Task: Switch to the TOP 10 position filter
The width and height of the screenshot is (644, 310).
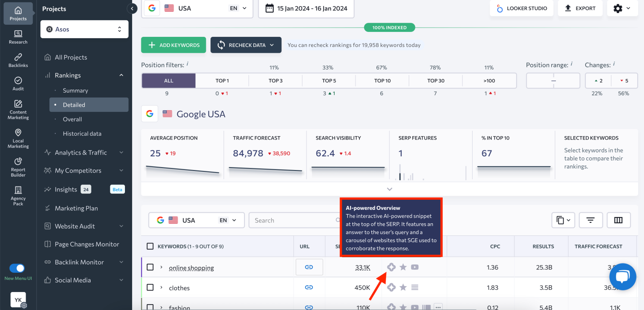Action: [x=382, y=80]
